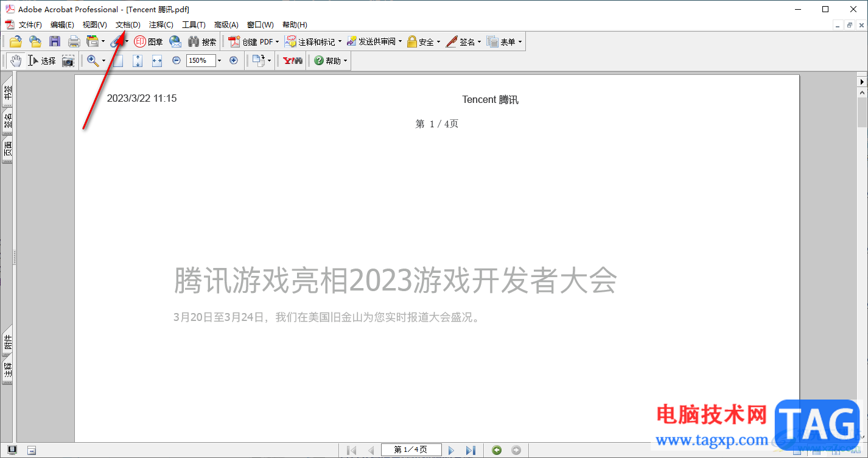
Task: Jump to the last page
Action: (471, 450)
